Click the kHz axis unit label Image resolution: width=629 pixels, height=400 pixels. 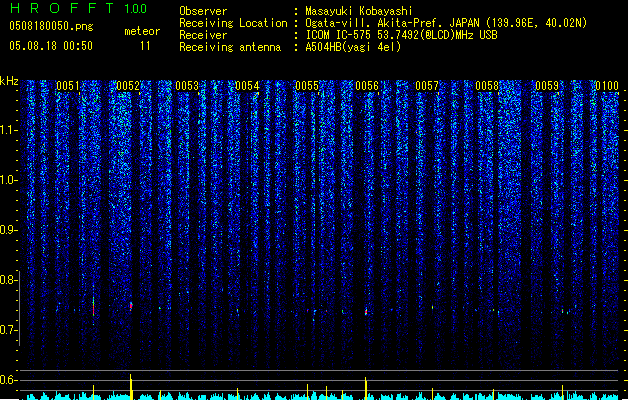click(9, 81)
